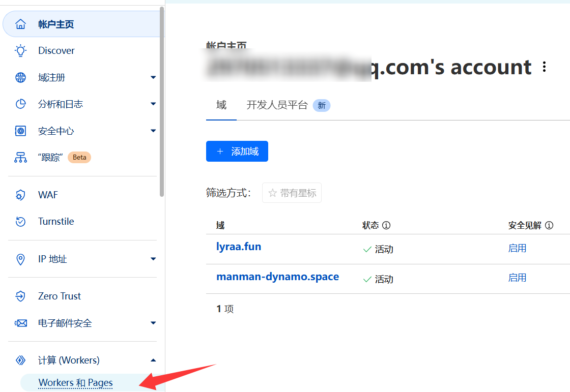Click the Zero Trust icon
The width and height of the screenshot is (570, 392).
click(20, 296)
